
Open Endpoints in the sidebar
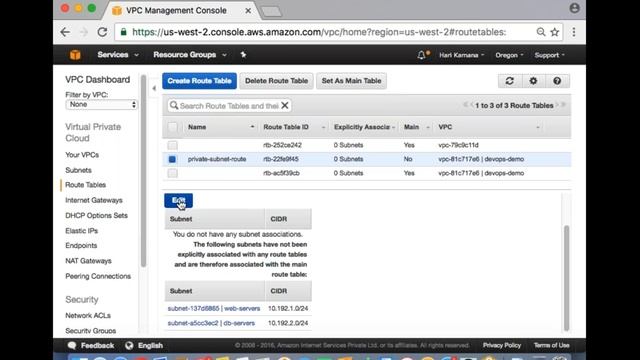[81, 245]
